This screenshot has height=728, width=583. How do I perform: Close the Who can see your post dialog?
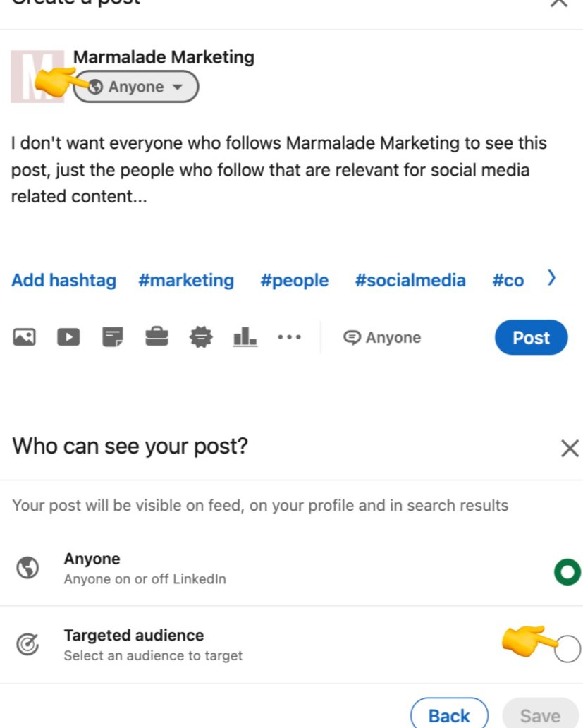(x=569, y=448)
